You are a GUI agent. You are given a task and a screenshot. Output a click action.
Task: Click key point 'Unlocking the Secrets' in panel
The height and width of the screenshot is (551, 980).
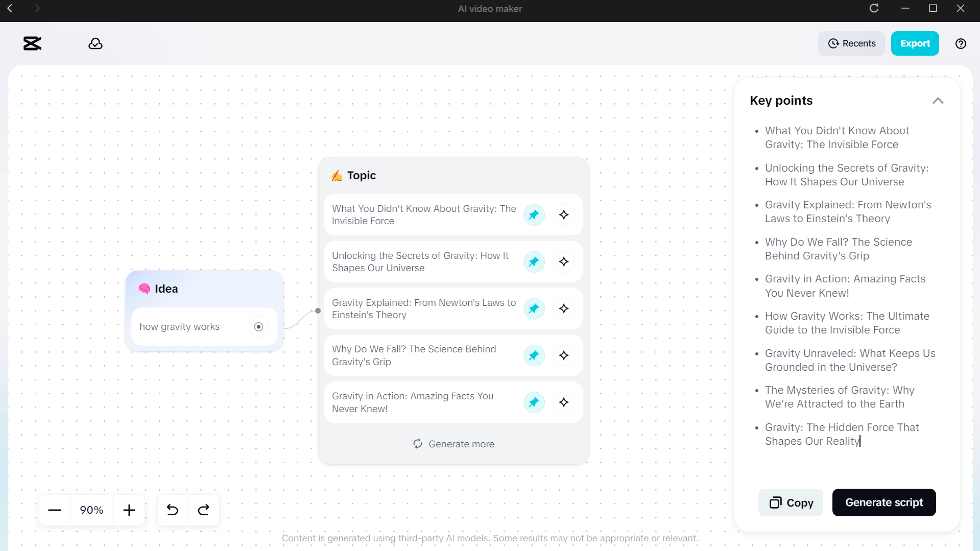pyautogui.click(x=847, y=175)
